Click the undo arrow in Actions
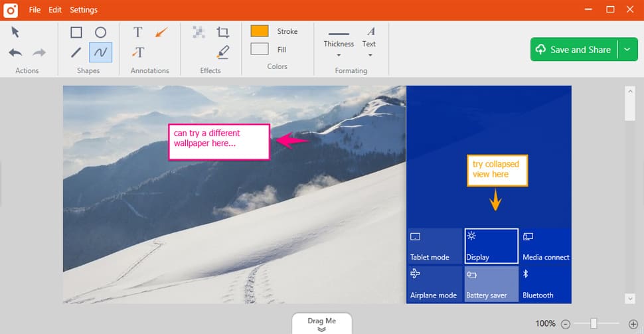 (x=16, y=52)
